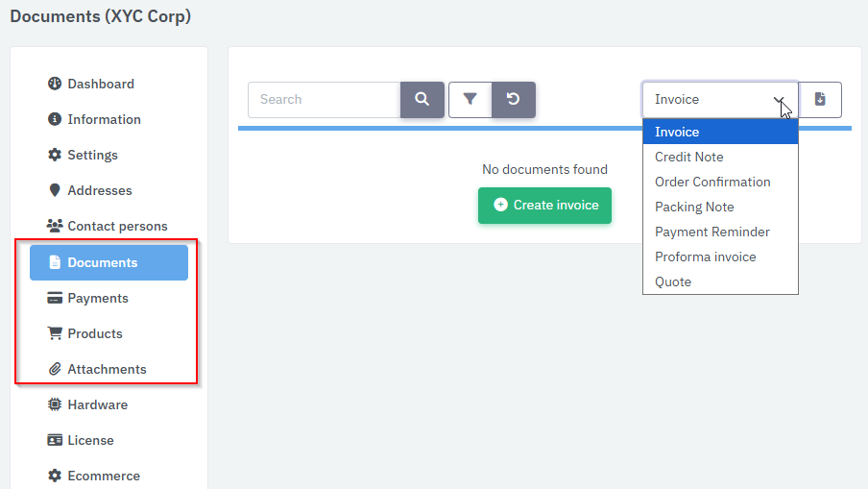Go to the Information section
Image resolution: width=868 pixels, height=489 pixels.
click(x=104, y=119)
